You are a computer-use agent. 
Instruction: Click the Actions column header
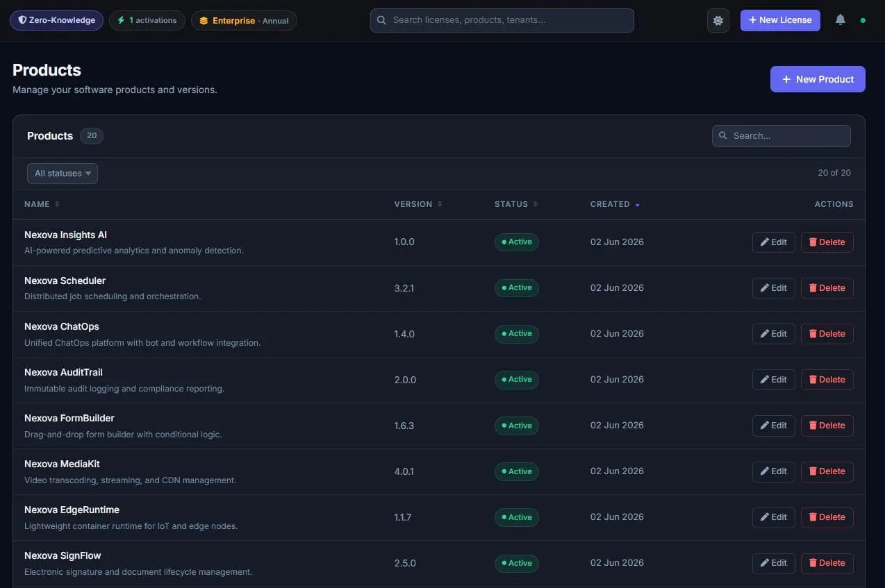click(834, 204)
